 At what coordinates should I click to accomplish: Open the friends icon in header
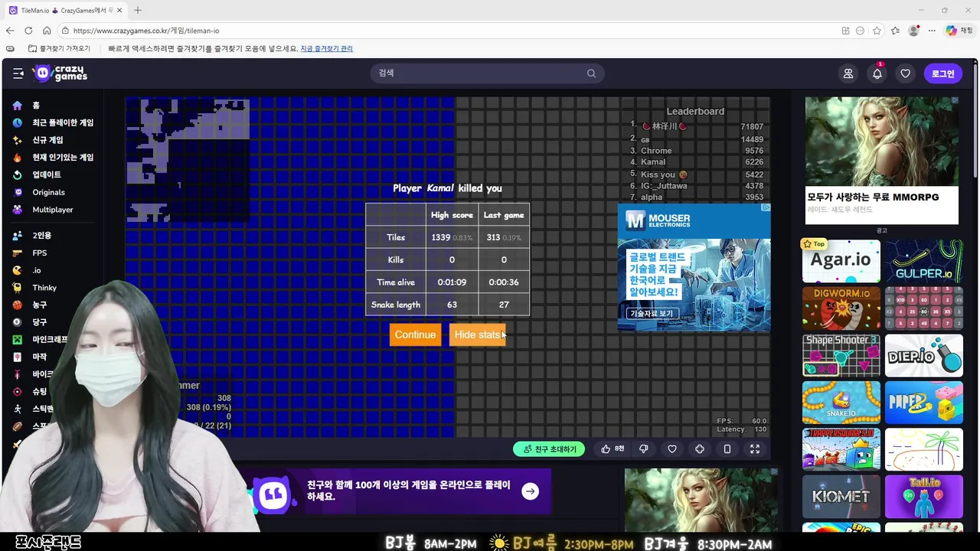click(x=848, y=73)
